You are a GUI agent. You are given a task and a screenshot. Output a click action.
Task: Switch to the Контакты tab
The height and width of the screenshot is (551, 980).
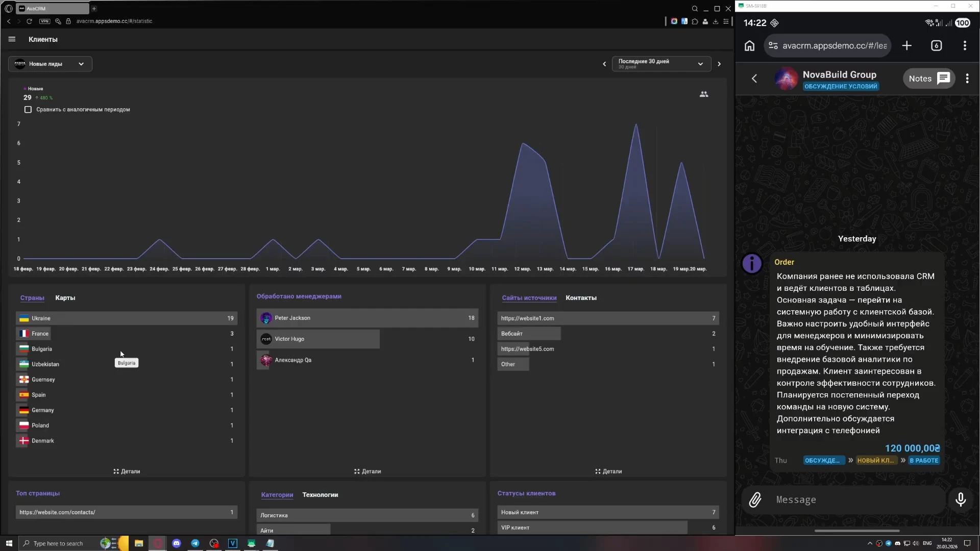tap(581, 298)
